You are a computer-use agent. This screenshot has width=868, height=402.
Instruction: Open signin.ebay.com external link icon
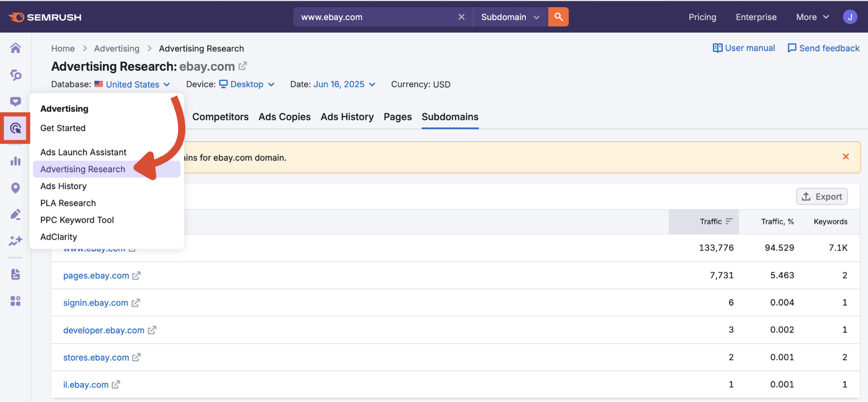135,303
